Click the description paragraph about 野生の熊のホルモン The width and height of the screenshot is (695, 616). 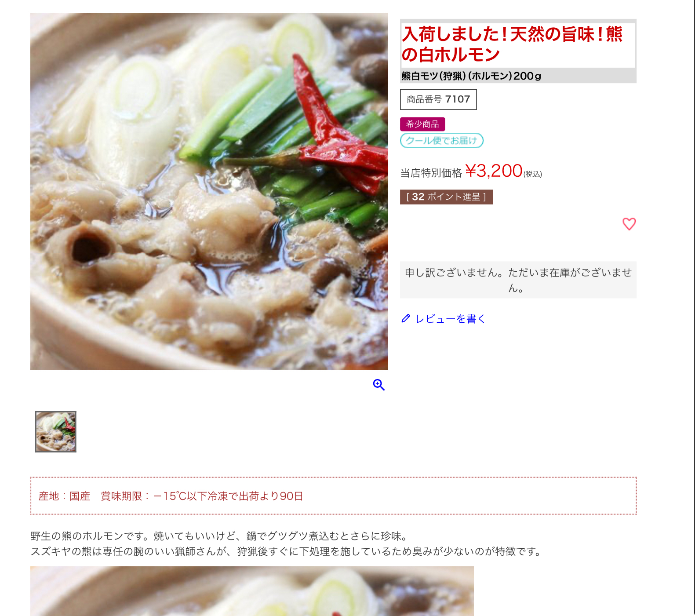287,543
